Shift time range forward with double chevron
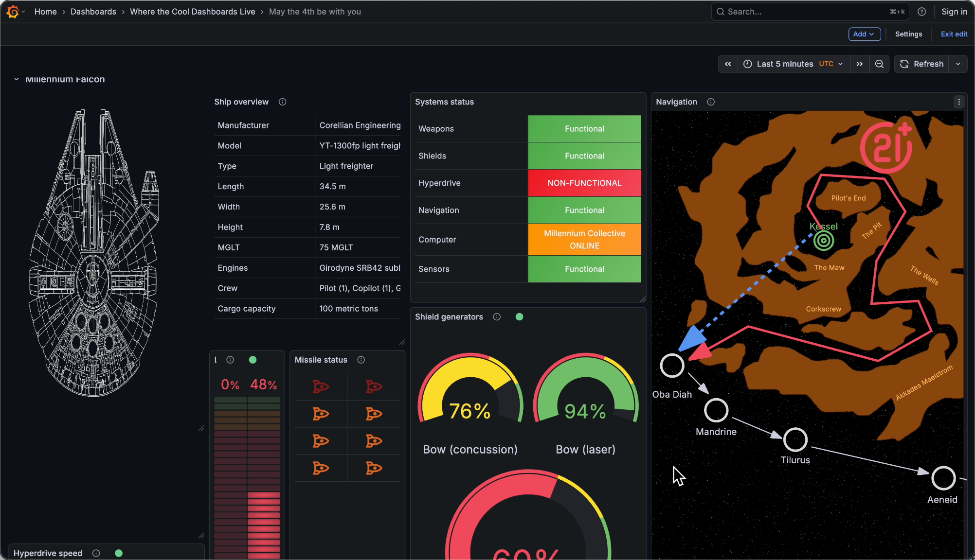 tap(860, 64)
